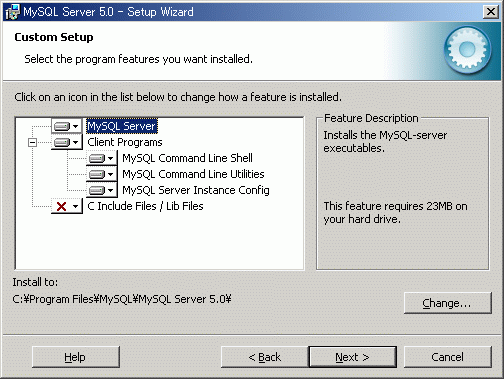Select the MySQL Server tree item
504x379 pixels.
(x=122, y=126)
